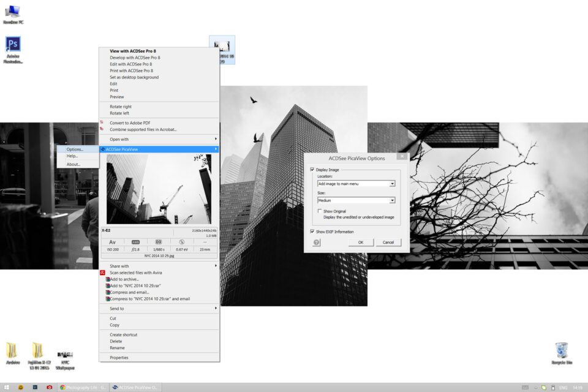Expand the Open with submenu
The height and width of the screenshot is (392, 588).
[159, 139]
